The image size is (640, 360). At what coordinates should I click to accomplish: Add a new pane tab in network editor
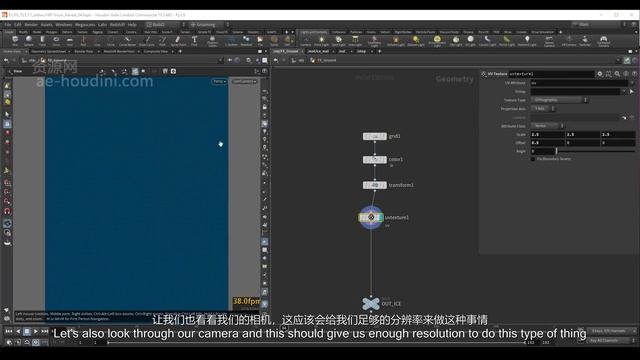[380, 51]
